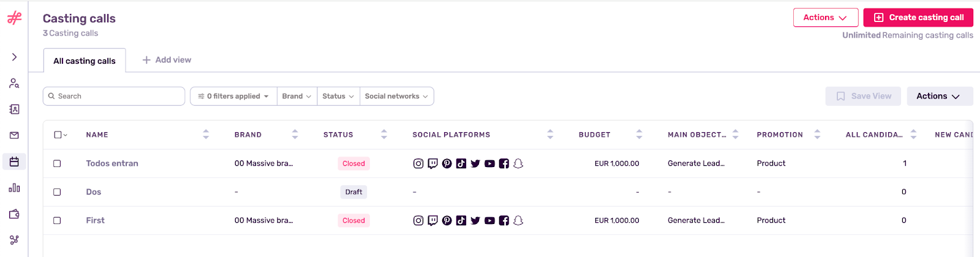Select the Todos entran row checkbox
980x257 pixels.
tap(57, 163)
